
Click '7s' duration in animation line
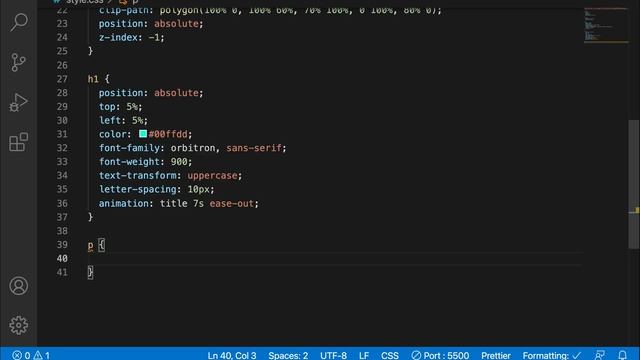tap(198, 203)
